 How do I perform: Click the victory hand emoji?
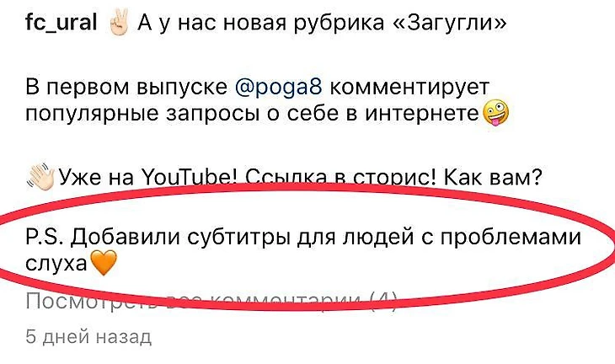[118, 23]
